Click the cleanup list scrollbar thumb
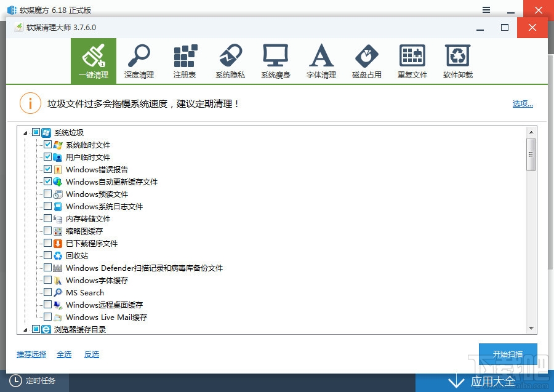 pyautogui.click(x=531, y=154)
